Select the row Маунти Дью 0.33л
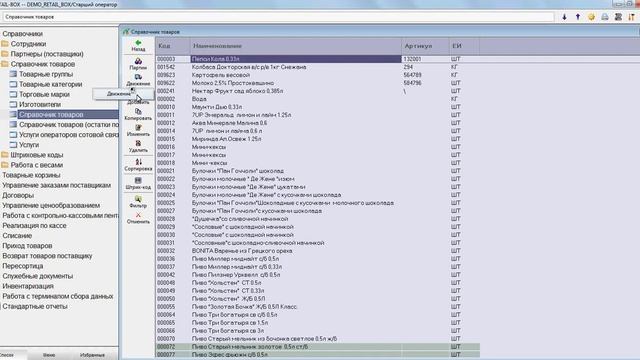This screenshot has height=360, width=640. pos(318,107)
